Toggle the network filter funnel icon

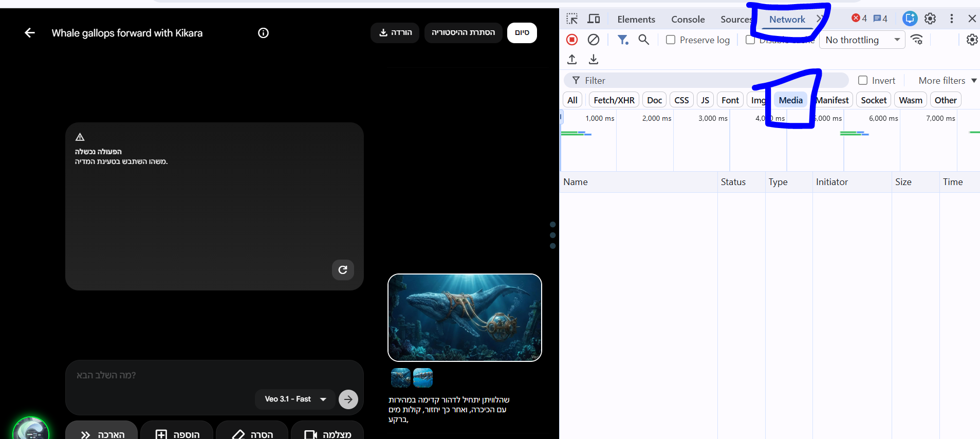point(623,40)
